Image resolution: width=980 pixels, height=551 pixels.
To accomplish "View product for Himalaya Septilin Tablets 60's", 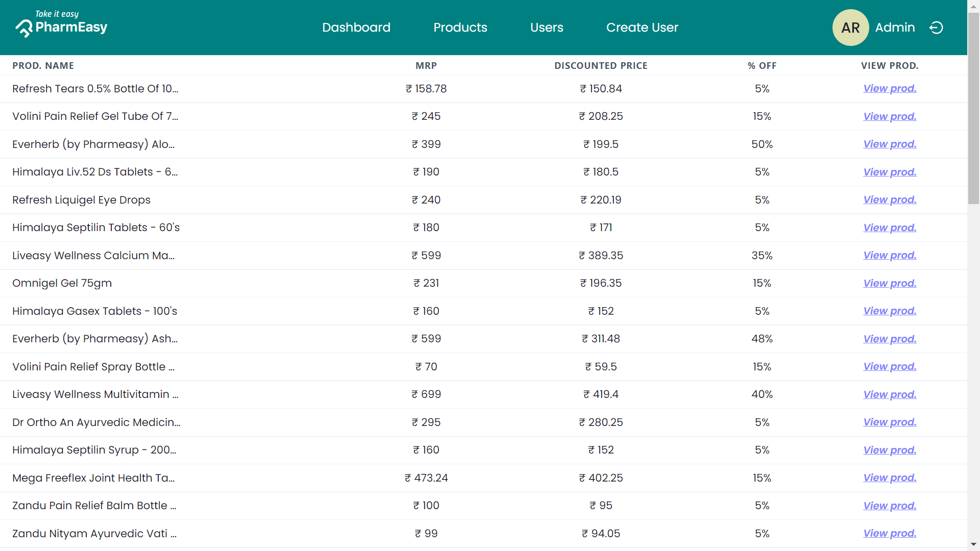I will click(x=889, y=228).
